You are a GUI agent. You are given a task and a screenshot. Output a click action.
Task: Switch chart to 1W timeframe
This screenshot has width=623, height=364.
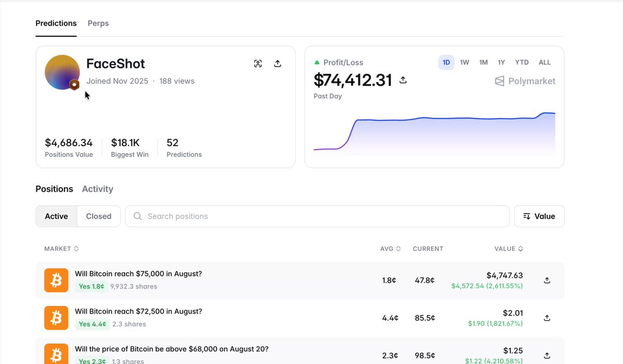(465, 62)
